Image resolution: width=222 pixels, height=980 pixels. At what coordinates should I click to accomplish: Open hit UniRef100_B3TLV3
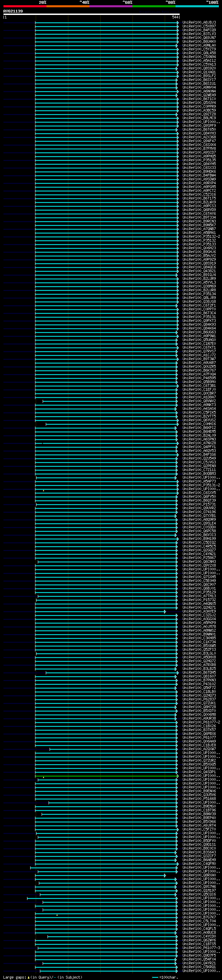tap(199, 34)
